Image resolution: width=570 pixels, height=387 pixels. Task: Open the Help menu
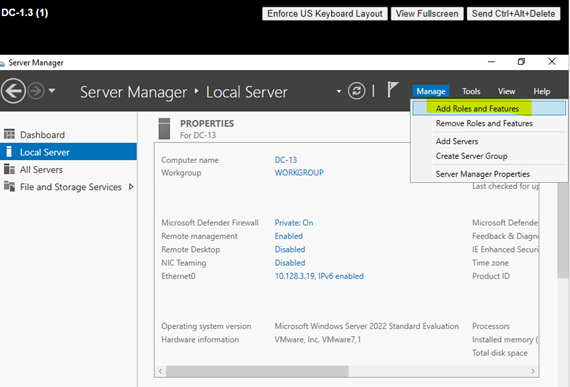pyautogui.click(x=542, y=91)
